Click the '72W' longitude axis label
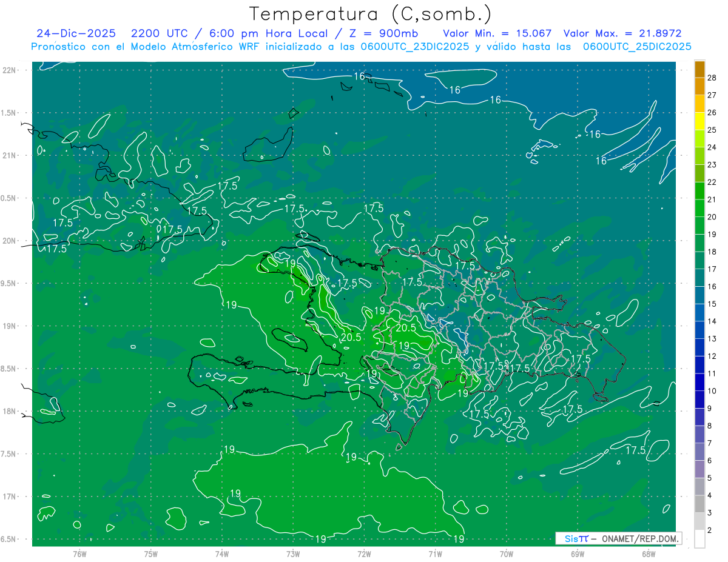This screenshot has height=562, width=728. tap(364, 554)
